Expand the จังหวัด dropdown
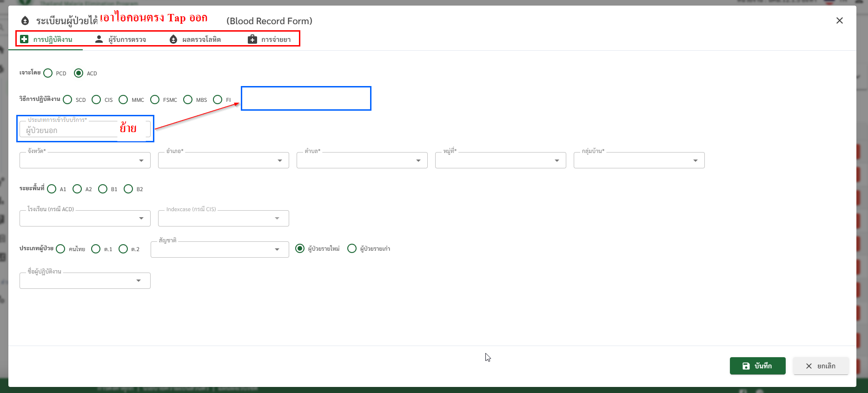Viewport: 868px width, 393px height. [x=85, y=160]
